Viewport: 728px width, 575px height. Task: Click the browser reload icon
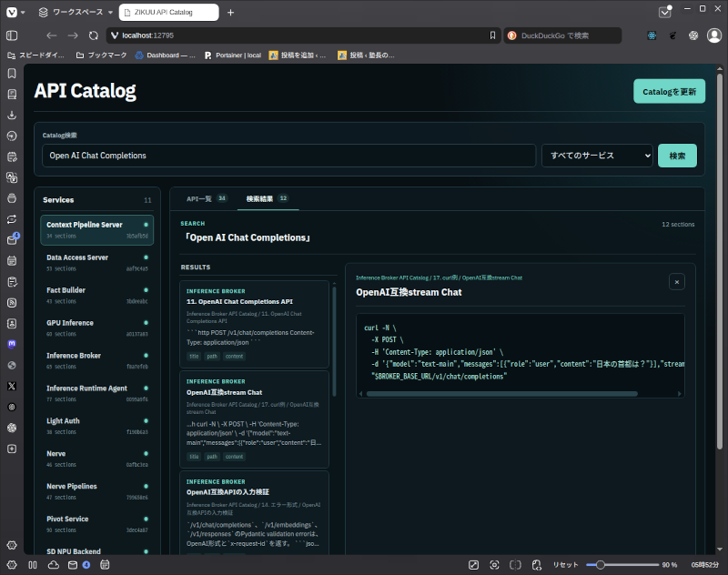coord(94,35)
